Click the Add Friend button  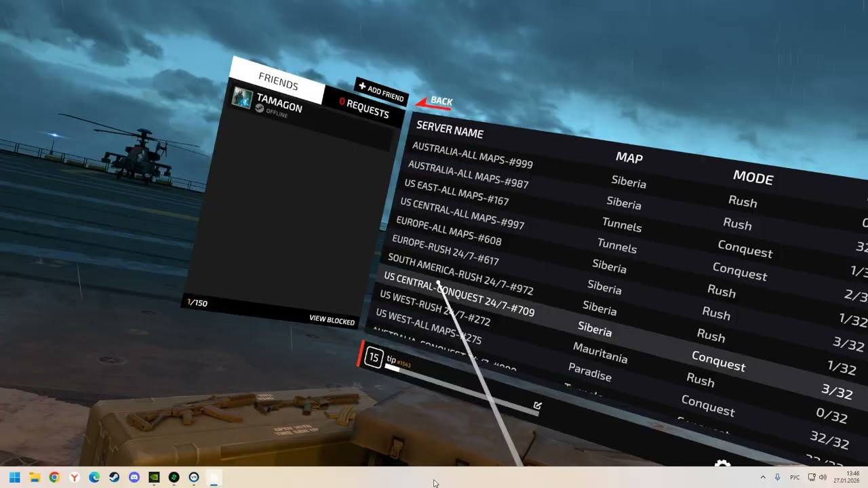coord(381,92)
